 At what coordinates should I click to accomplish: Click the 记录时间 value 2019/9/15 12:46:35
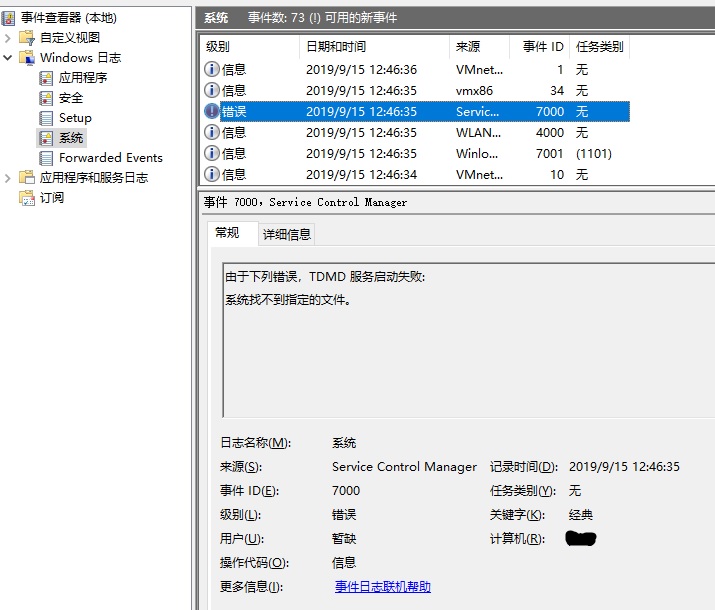[x=624, y=467]
